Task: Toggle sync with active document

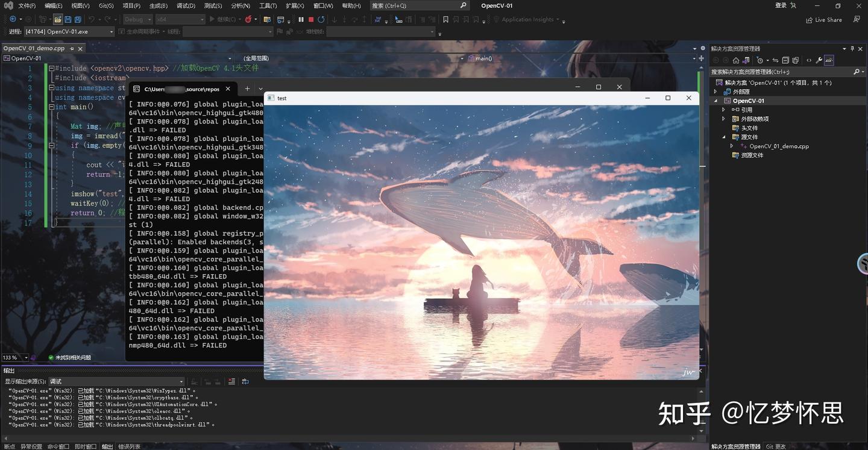Action: pyautogui.click(x=776, y=60)
